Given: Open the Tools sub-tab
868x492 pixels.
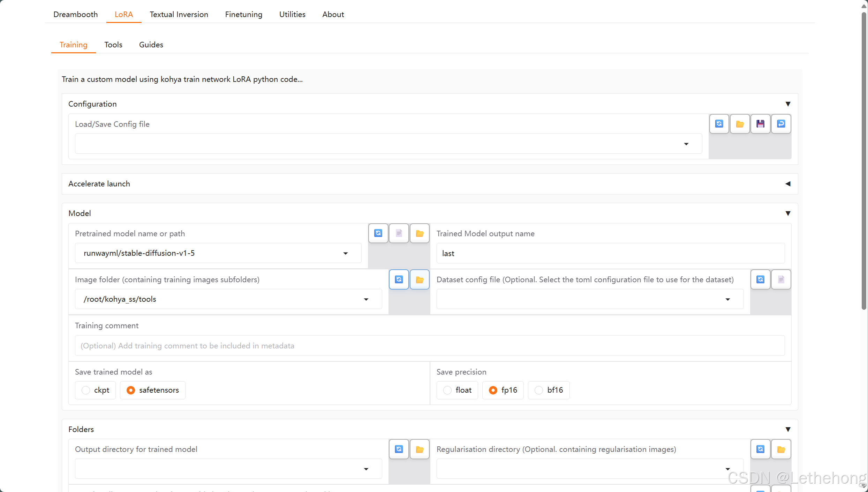Looking at the screenshot, I should (x=113, y=45).
